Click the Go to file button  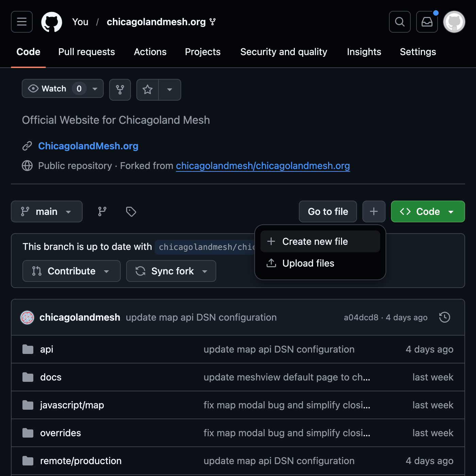(x=328, y=211)
